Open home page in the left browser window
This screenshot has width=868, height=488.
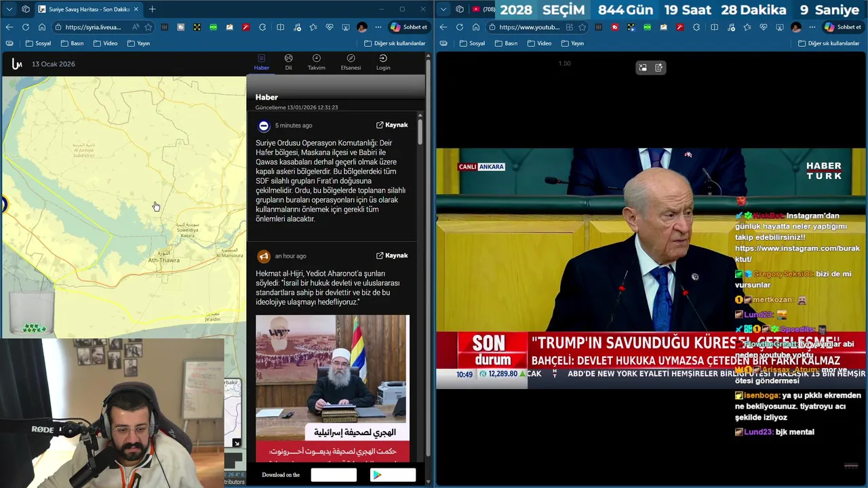click(x=42, y=27)
